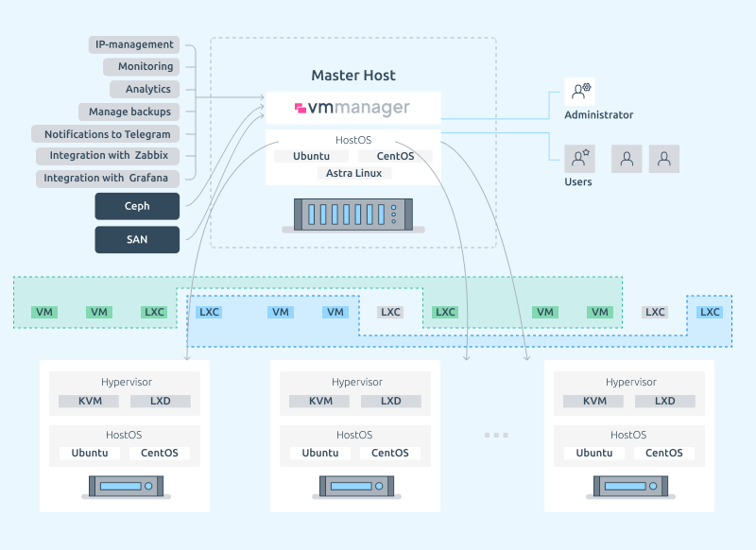
Task: Click CentOS in middle node card
Action: pyautogui.click(x=390, y=453)
